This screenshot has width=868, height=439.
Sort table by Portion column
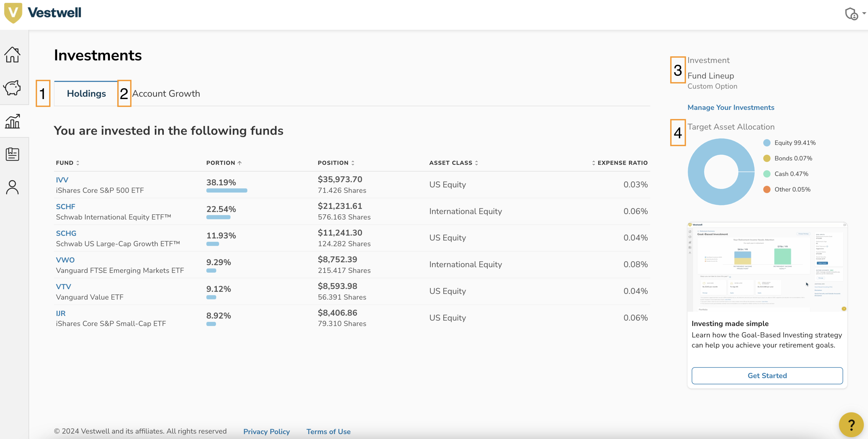[x=224, y=163]
